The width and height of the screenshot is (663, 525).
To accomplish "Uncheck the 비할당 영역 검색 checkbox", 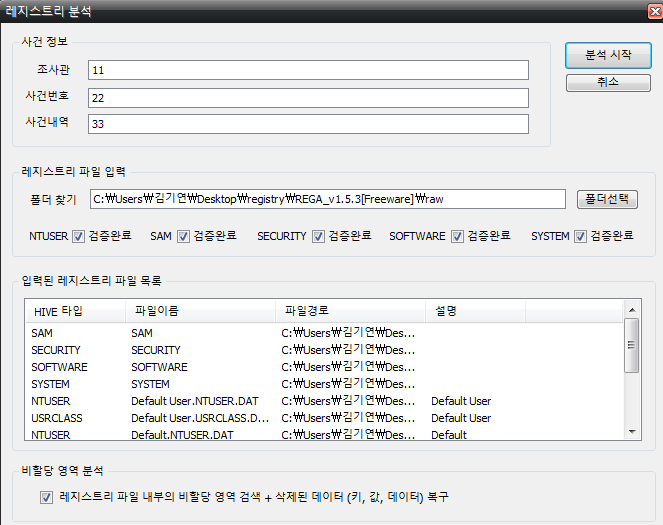I will coord(47,497).
